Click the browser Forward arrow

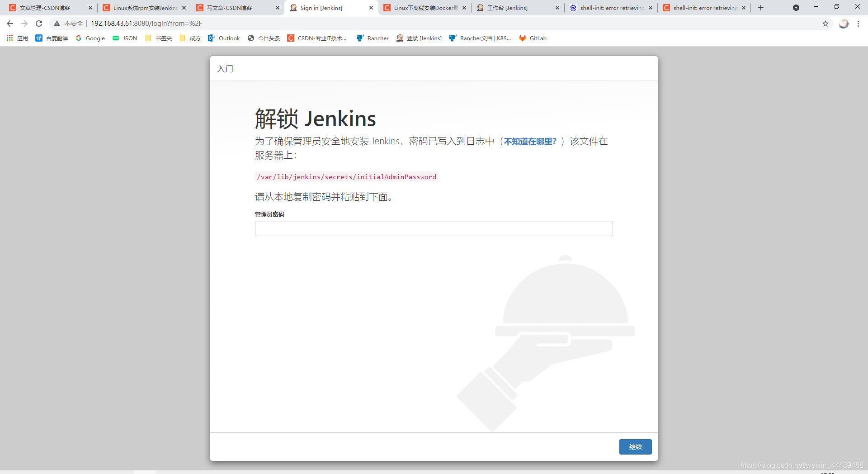[x=24, y=24]
